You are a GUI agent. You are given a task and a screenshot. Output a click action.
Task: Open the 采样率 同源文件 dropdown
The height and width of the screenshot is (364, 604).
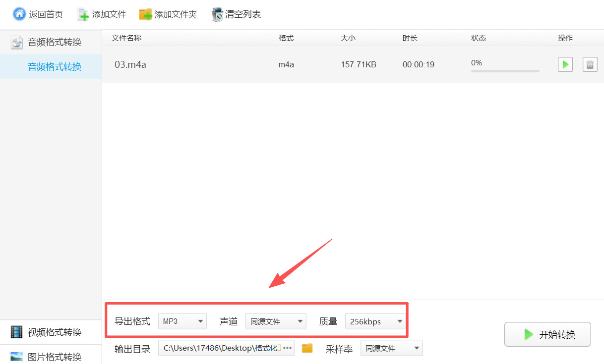click(x=392, y=348)
